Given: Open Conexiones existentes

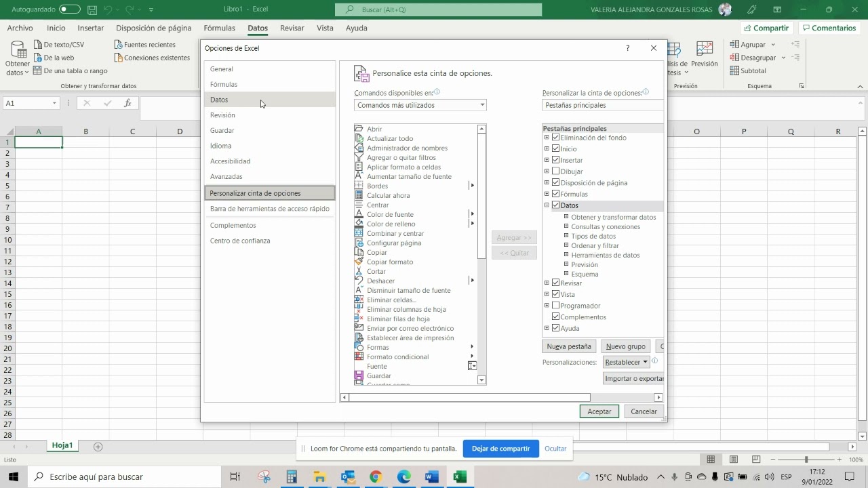Looking at the screenshot, I should point(151,58).
